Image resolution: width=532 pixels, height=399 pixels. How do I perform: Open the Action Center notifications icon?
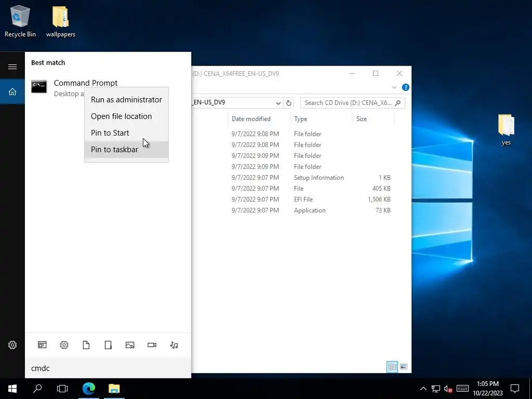pos(515,389)
